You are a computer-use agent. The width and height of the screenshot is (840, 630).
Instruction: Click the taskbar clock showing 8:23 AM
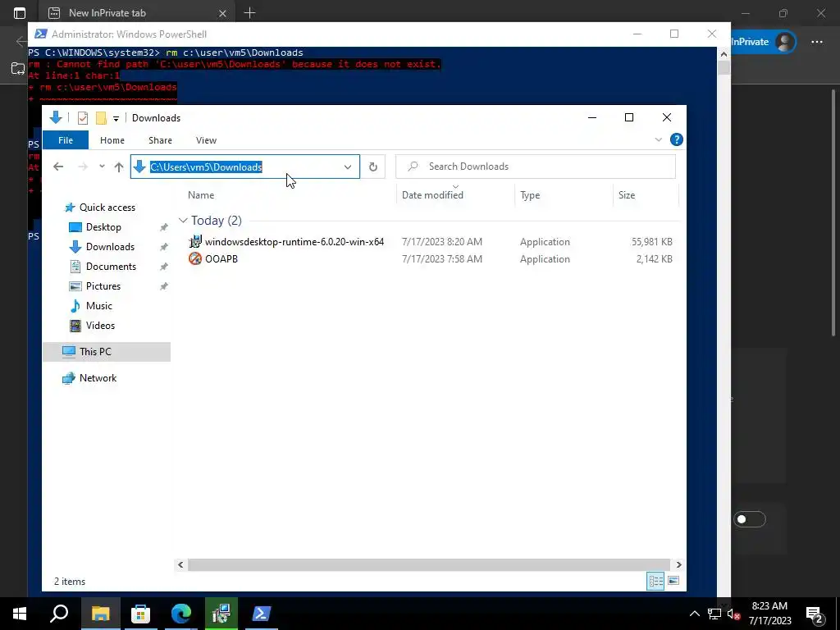tap(769, 614)
